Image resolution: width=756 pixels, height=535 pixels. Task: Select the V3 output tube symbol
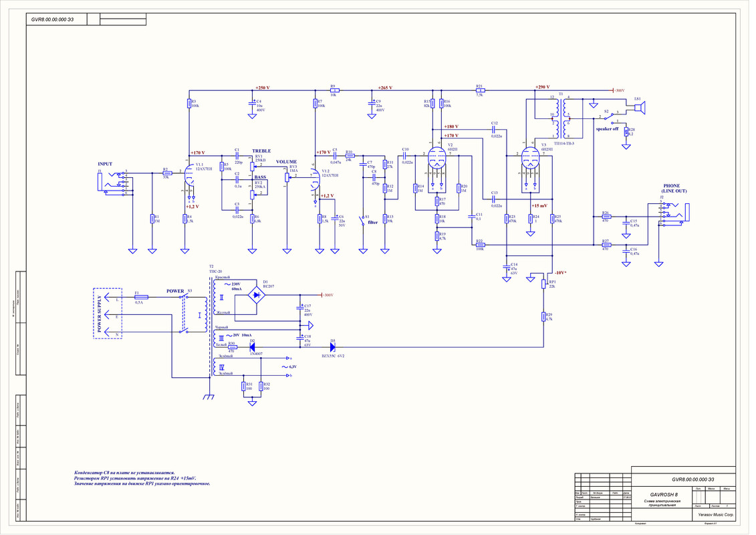(530, 156)
